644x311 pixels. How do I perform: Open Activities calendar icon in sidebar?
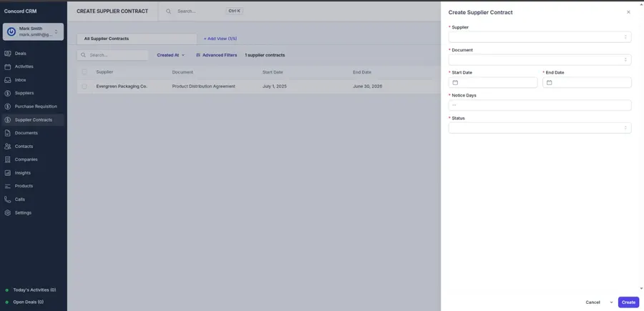(x=7, y=66)
